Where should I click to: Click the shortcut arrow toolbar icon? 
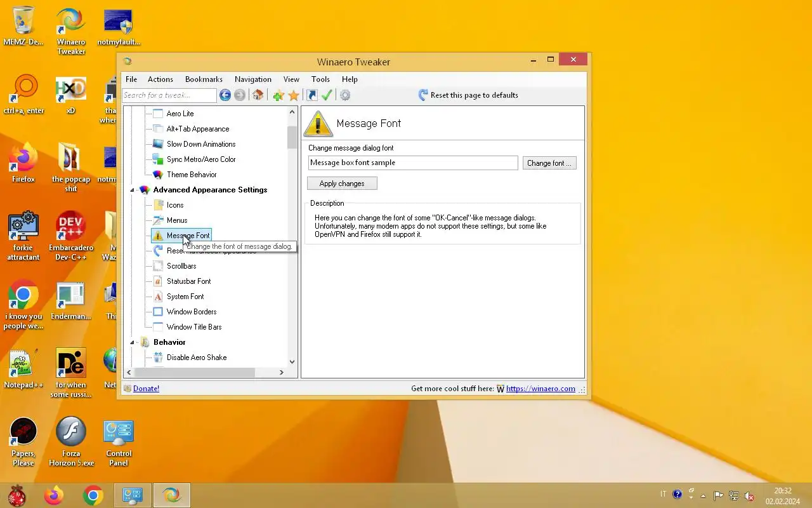click(x=311, y=95)
